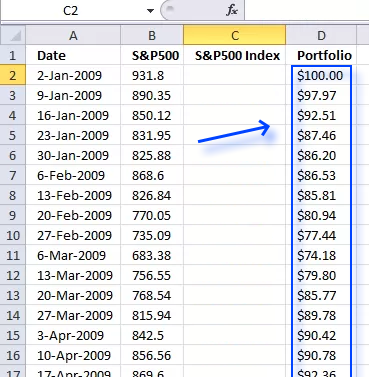Select row 5 header

[x=13, y=135]
